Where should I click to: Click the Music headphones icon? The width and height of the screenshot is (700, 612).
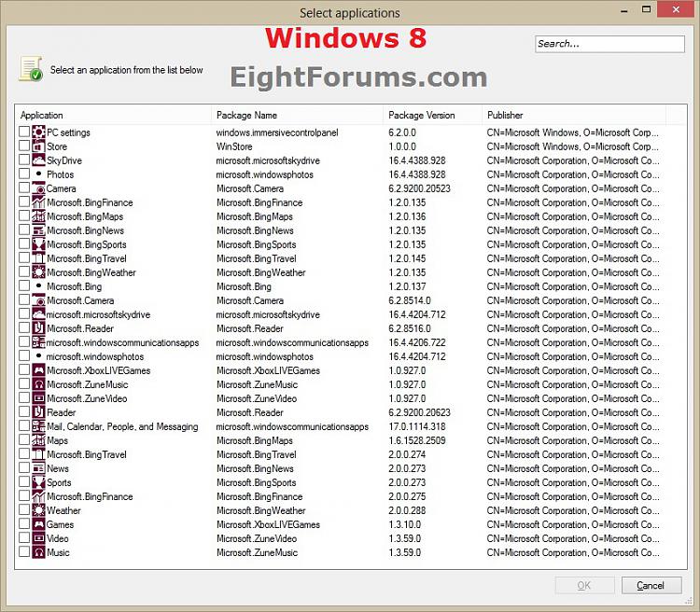38,552
